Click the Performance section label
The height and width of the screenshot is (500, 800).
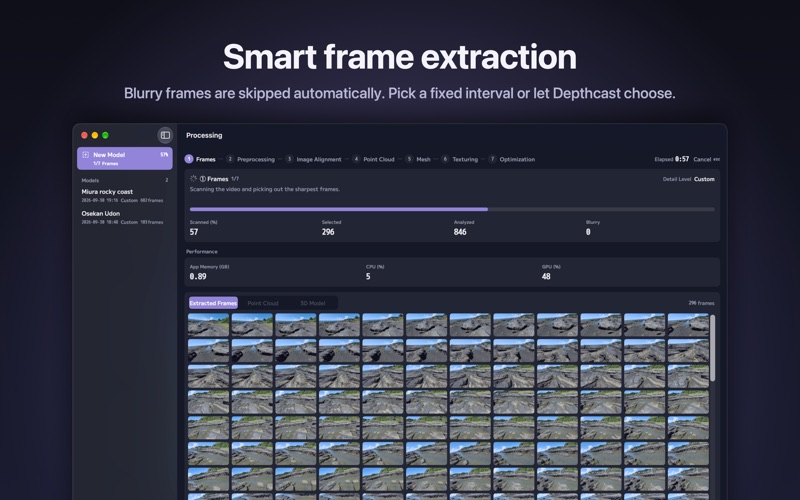[x=202, y=252]
